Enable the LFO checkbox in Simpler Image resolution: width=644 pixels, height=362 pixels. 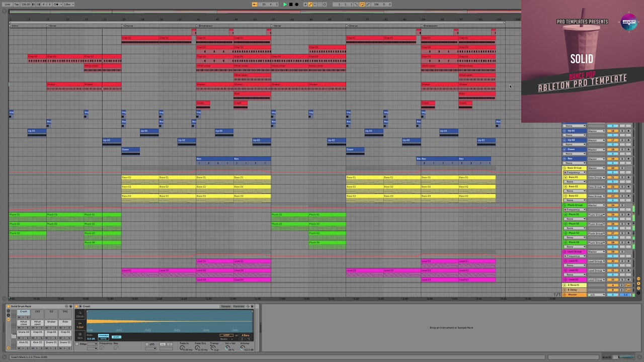tap(147, 344)
